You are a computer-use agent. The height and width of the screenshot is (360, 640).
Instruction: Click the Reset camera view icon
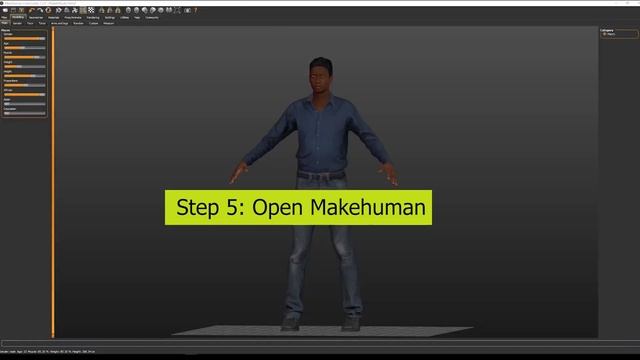tap(177, 10)
